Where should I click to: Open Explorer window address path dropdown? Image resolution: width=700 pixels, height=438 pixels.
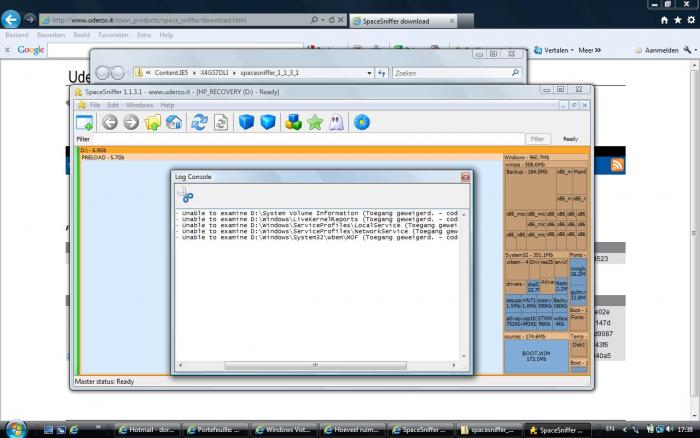(369, 73)
